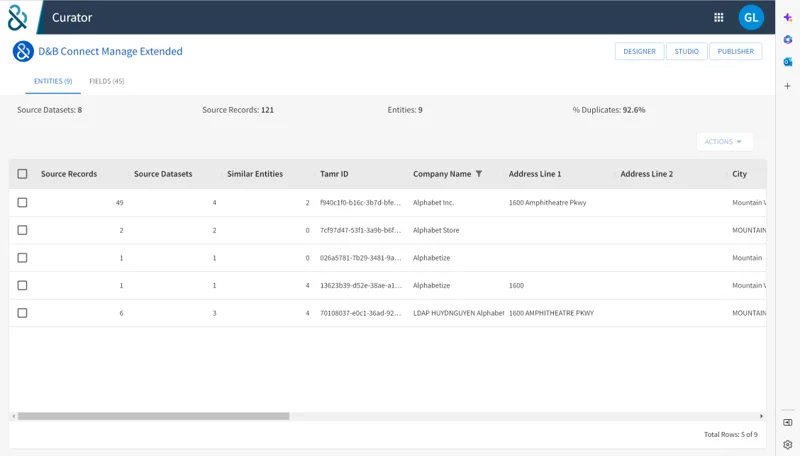Open the Microsoft 365 sidebar icon
Screen dimensions: 800x456
(x=788, y=39)
